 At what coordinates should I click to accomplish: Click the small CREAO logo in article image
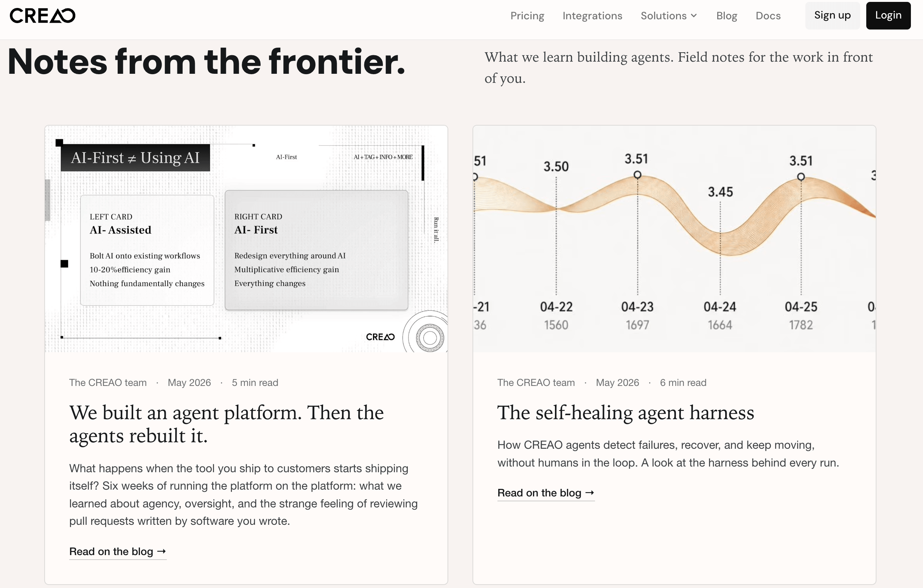click(x=380, y=337)
